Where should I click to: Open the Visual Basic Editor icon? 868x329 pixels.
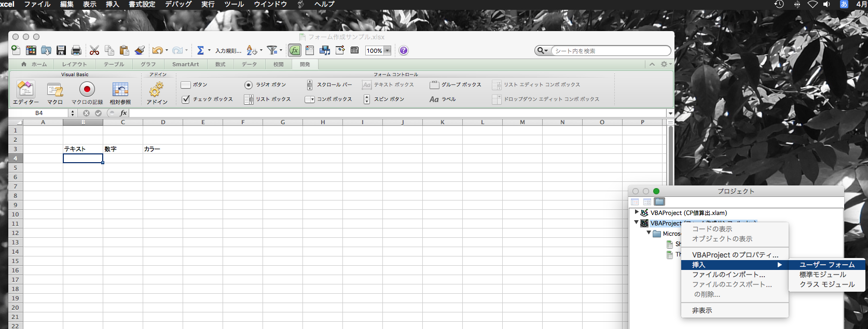pyautogui.click(x=25, y=90)
